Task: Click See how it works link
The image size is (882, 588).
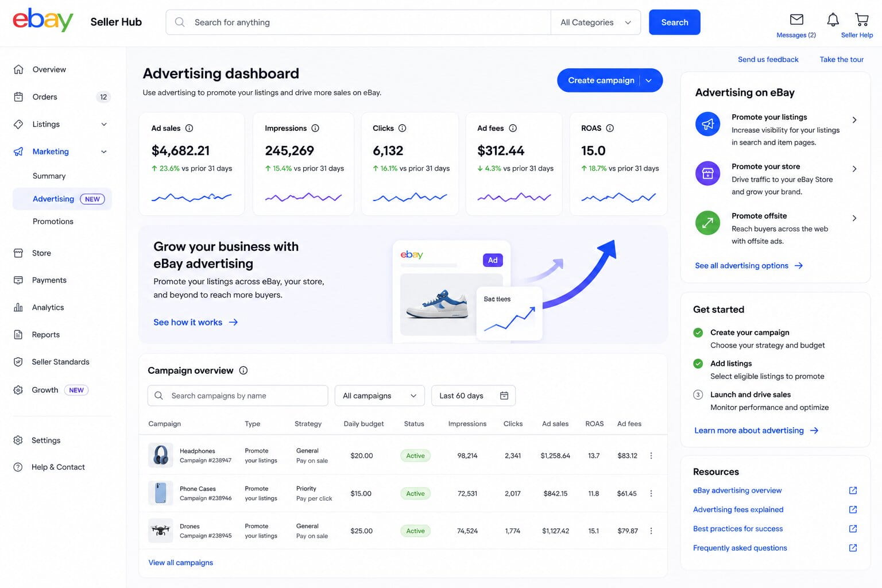Action: pos(195,322)
